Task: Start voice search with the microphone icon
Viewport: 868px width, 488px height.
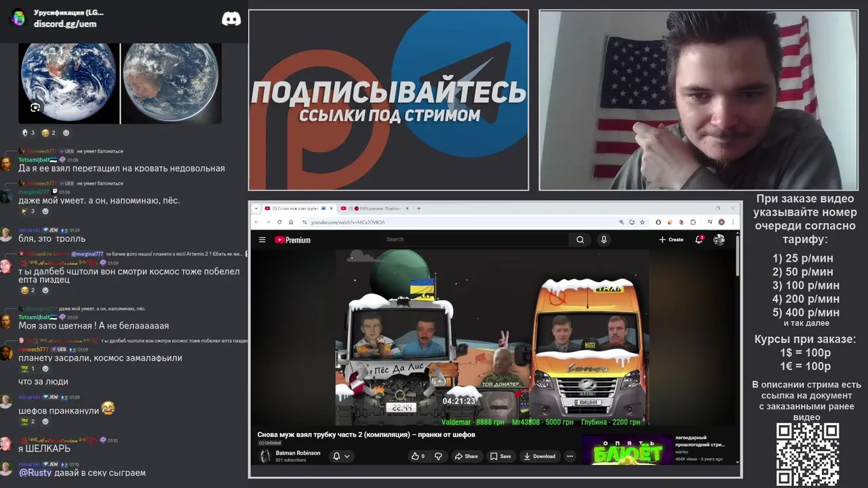Action: point(604,239)
